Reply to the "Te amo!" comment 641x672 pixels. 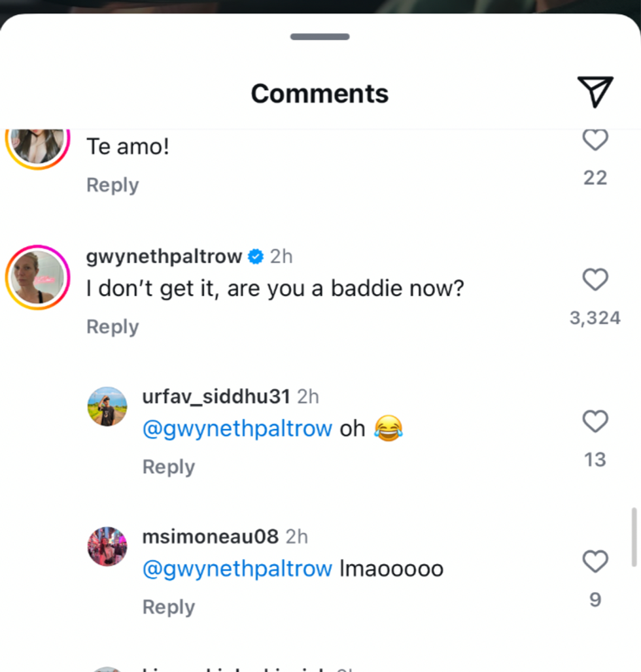point(113,185)
